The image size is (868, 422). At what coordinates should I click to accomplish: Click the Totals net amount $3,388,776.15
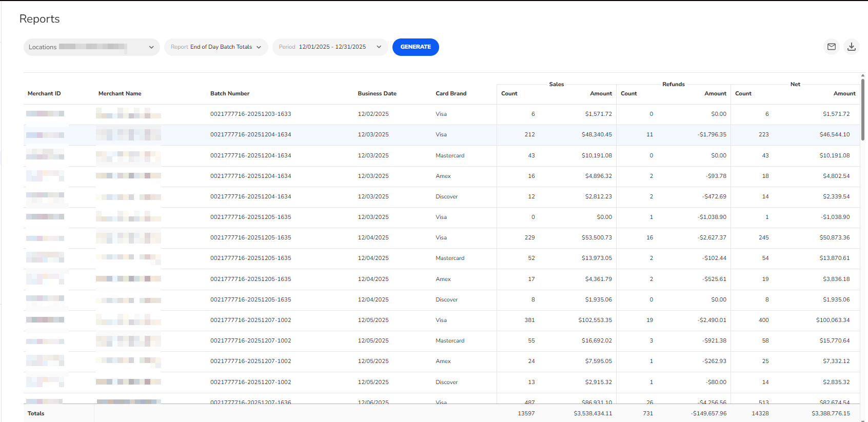(830, 413)
